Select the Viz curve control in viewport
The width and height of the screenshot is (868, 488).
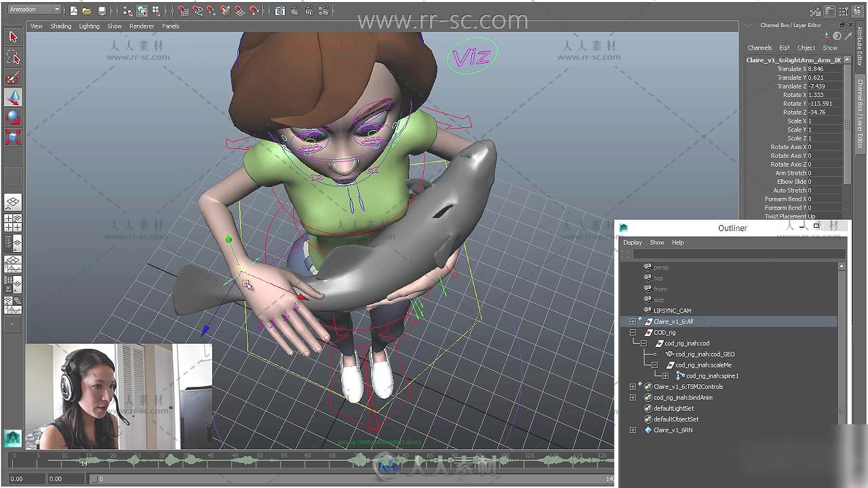472,56
